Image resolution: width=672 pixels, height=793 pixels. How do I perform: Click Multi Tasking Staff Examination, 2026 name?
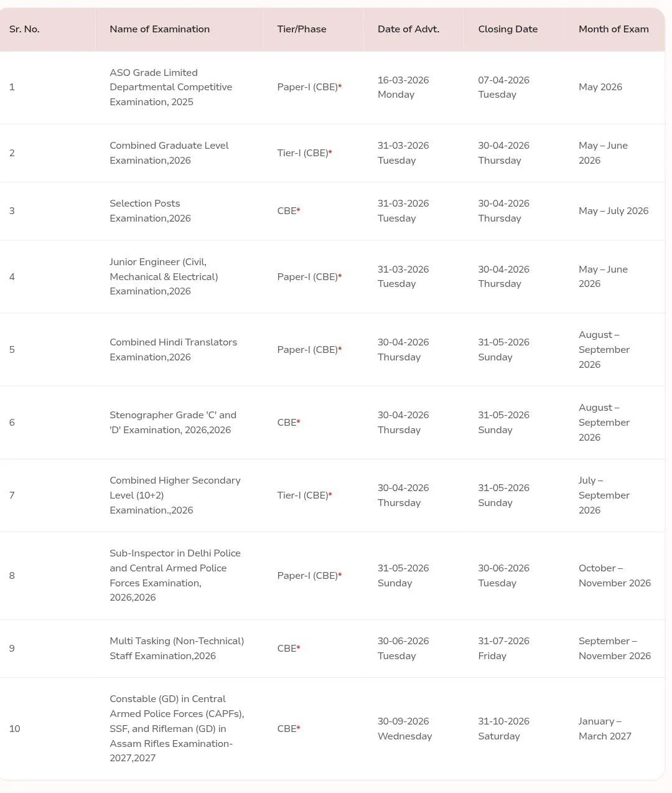tap(177, 649)
